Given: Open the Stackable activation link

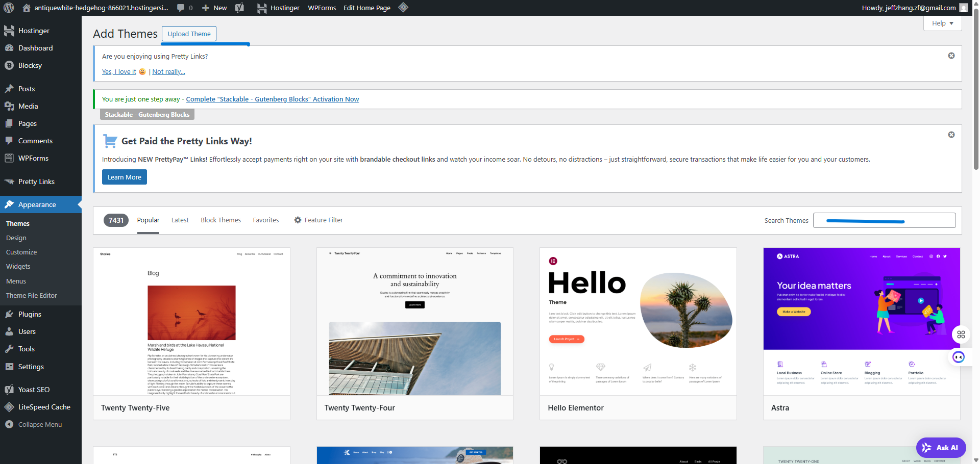Looking at the screenshot, I should (273, 99).
